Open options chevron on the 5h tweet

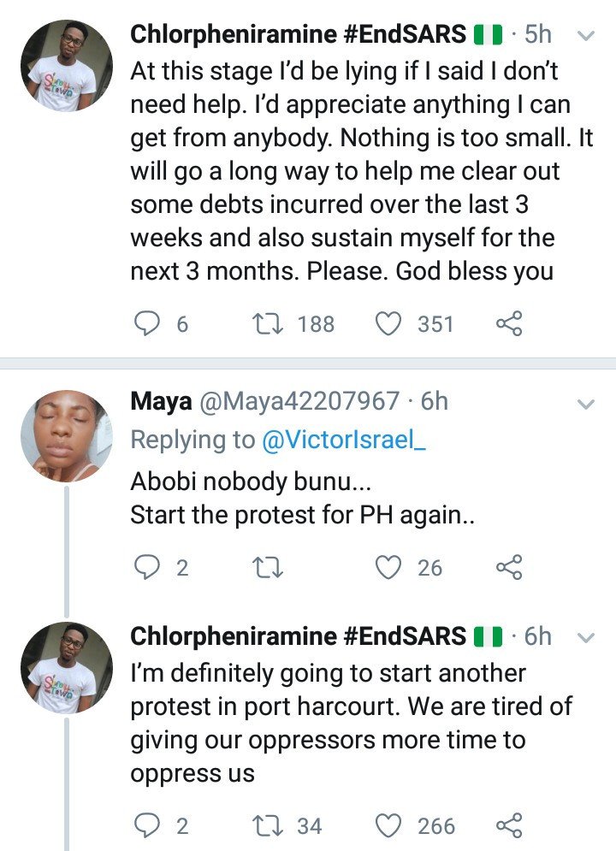(x=586, y=37)
